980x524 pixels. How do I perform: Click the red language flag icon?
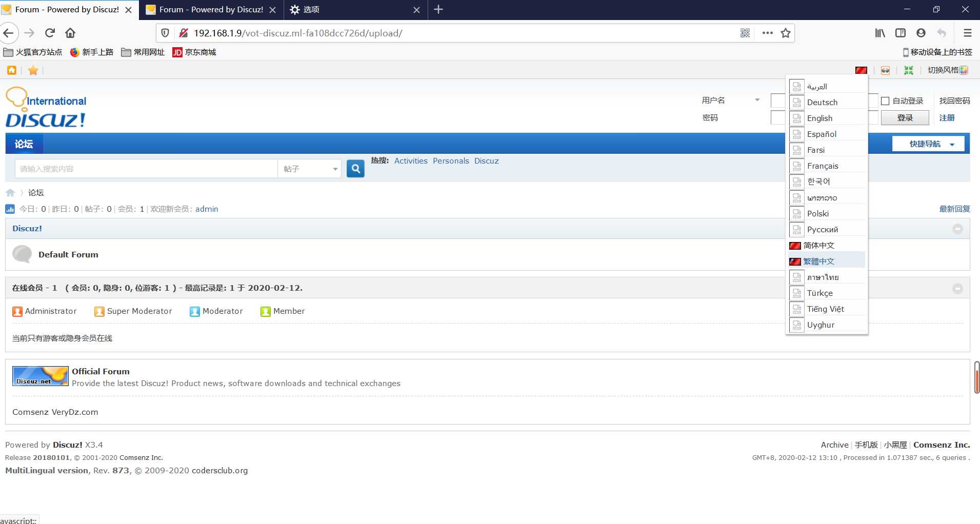861,70
